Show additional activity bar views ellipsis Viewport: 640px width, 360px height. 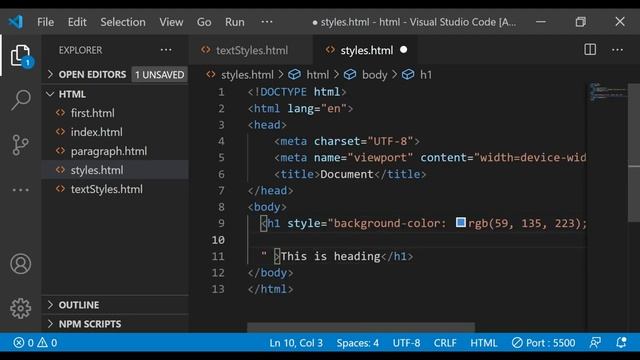click(20, 190)
